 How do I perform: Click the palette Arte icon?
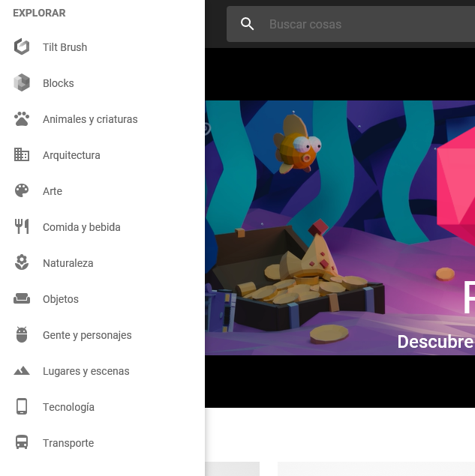tap(22, 191)
